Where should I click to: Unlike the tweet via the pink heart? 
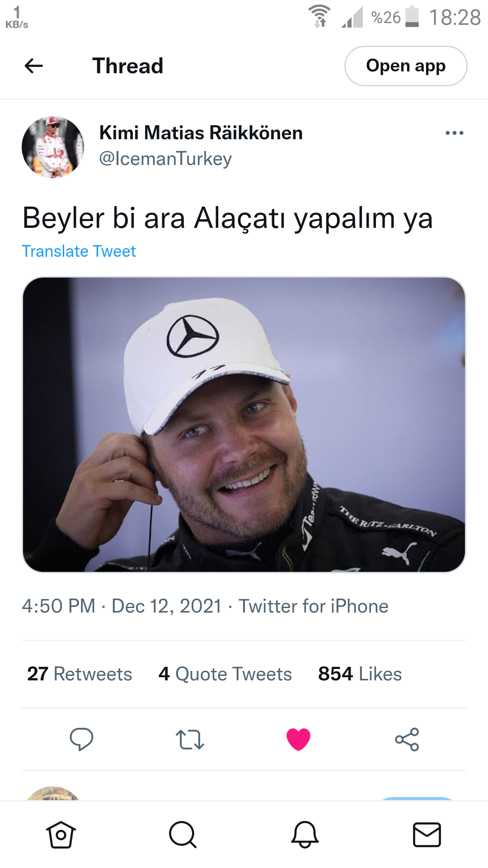pos(298,740)
